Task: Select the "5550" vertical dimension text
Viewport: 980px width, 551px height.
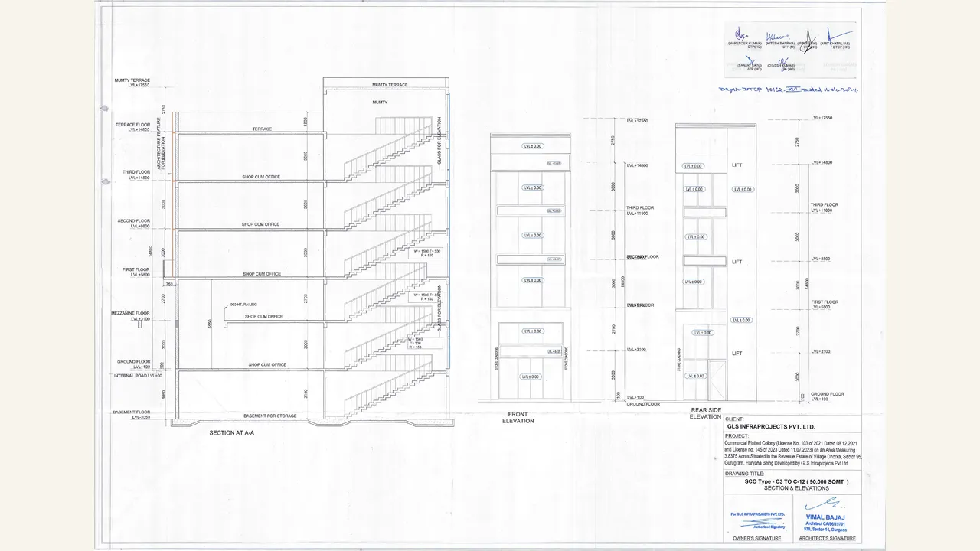Action: (x=210, y=324)
